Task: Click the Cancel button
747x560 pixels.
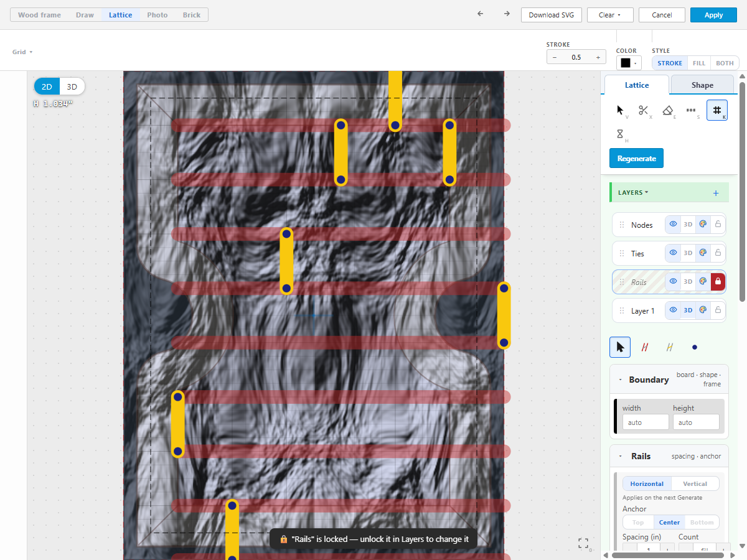Action: (662, 15)
